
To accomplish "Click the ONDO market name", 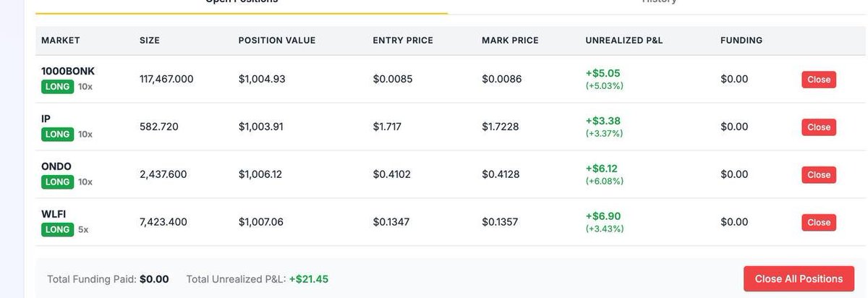I will pyautogui.click(x=56, y=166).
